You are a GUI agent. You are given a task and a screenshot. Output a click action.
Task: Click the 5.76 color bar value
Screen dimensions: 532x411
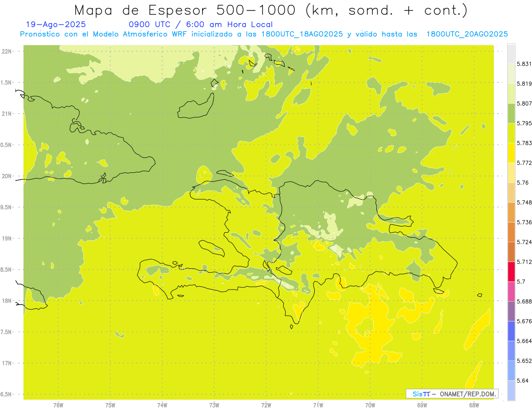pos(522,183)
